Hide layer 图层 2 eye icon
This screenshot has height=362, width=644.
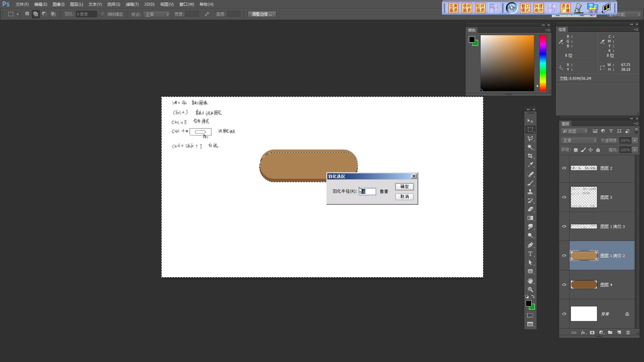(564, 168)
